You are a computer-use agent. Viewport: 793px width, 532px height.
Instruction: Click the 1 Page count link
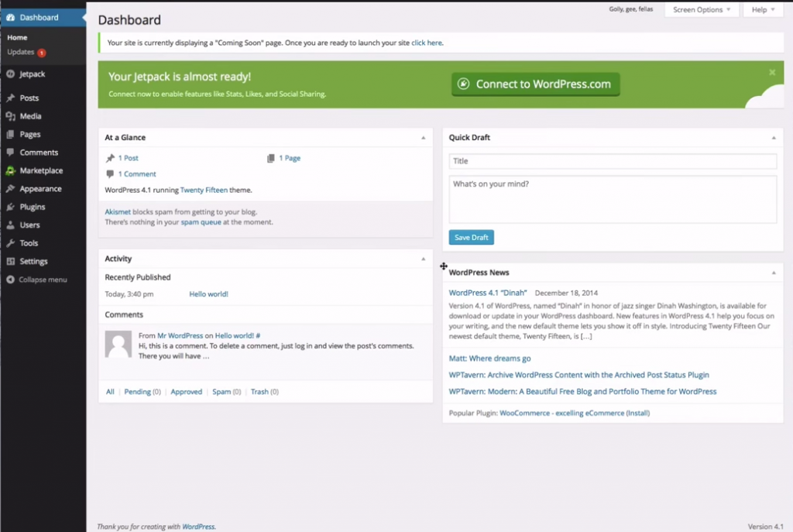pos(290,158)
